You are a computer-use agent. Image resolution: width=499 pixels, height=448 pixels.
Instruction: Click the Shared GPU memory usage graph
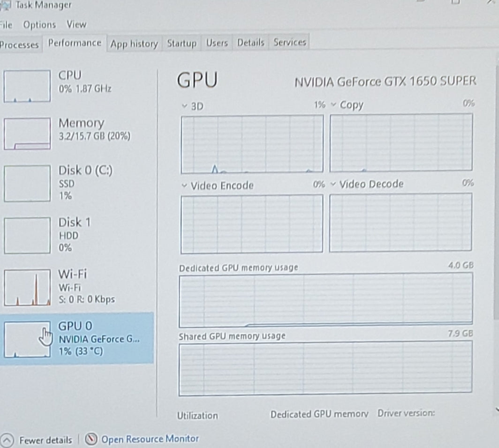point(325,368)
